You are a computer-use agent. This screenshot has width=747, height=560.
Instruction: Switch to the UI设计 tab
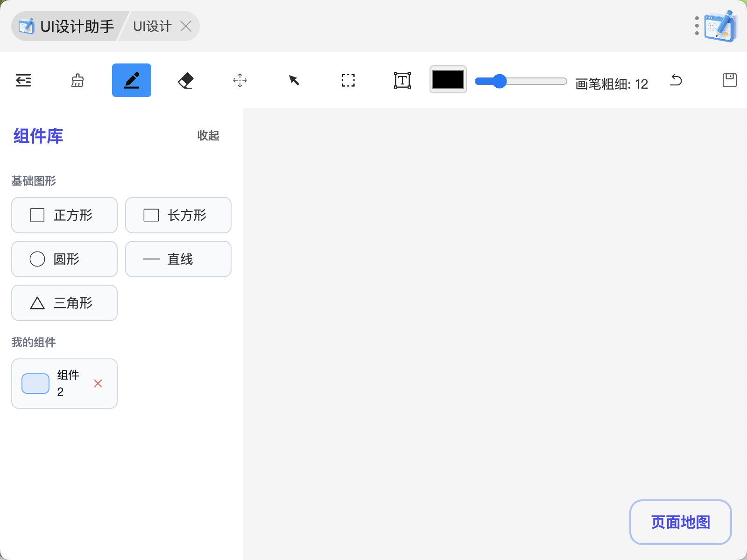(152, 27)
